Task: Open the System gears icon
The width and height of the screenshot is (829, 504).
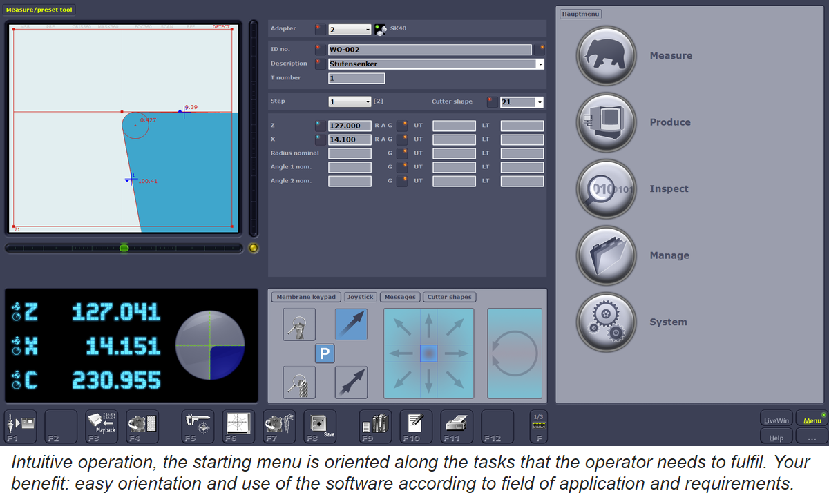Action: click(x=606, y=322)
